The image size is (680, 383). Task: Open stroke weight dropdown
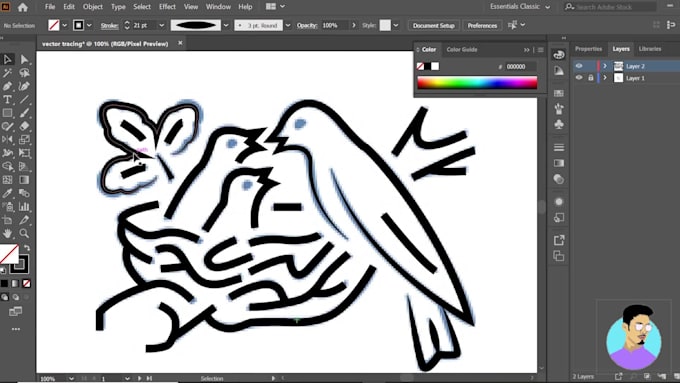pyautogui.click(x=162, y=26)
